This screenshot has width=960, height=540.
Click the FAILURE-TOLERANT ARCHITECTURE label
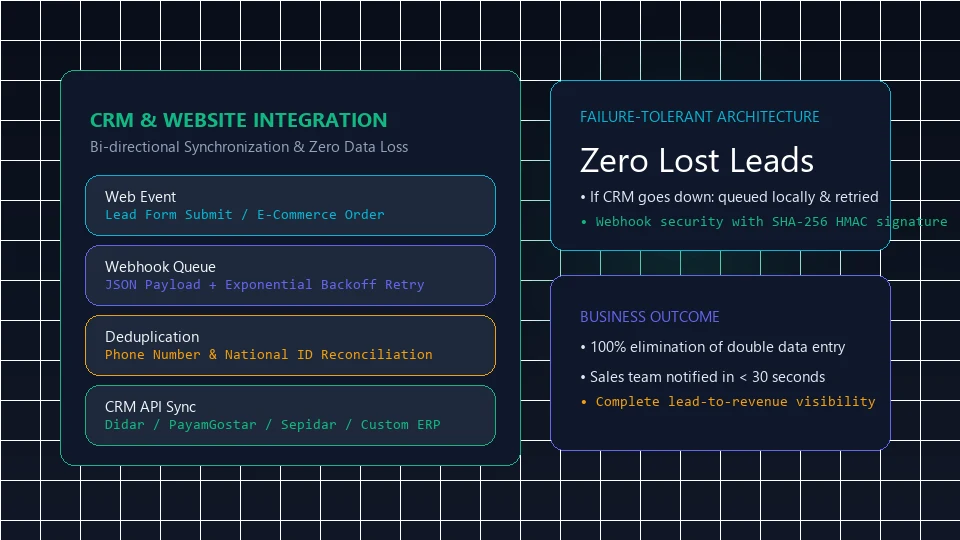[x=699, y=117]
